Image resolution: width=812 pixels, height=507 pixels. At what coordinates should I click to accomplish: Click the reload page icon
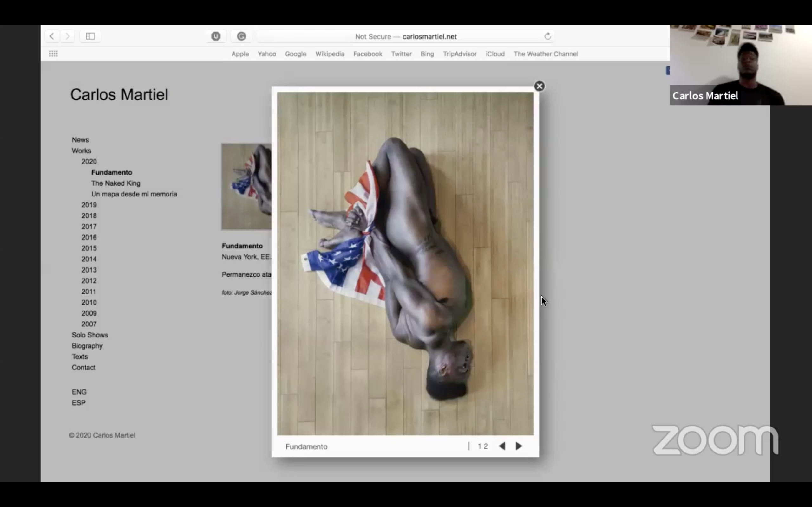point(547,36)
